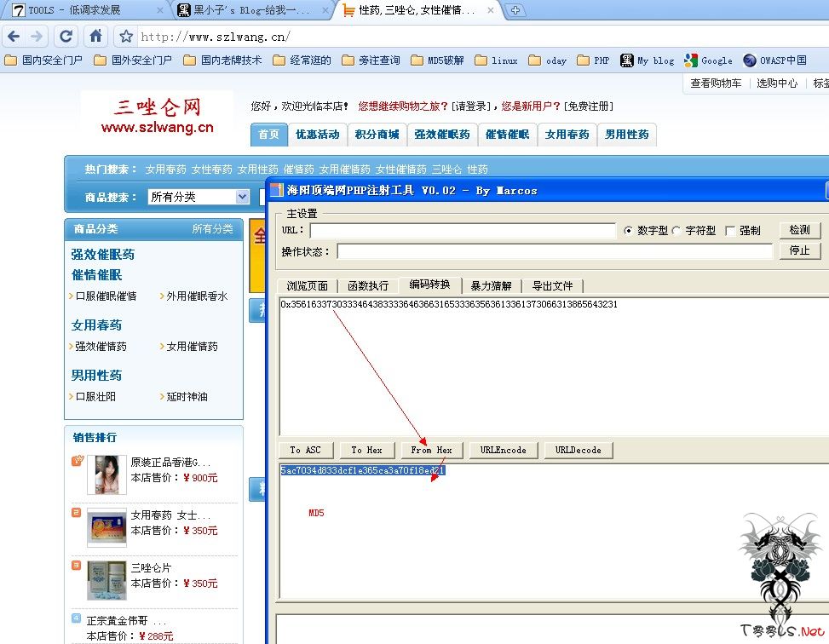Screen dimensions: 829x644
Task: Switch to the 函数执行 tab
Action: coord(368,286)
